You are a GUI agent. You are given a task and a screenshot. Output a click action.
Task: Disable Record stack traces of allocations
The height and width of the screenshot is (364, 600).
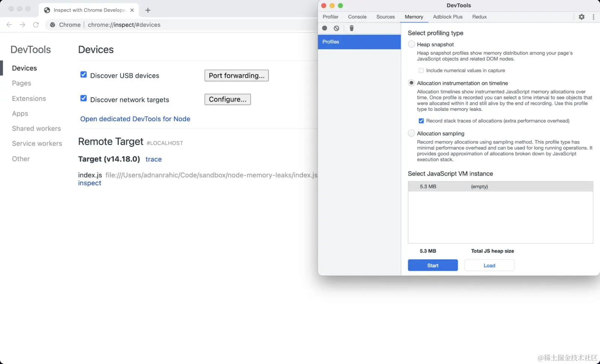421,121
